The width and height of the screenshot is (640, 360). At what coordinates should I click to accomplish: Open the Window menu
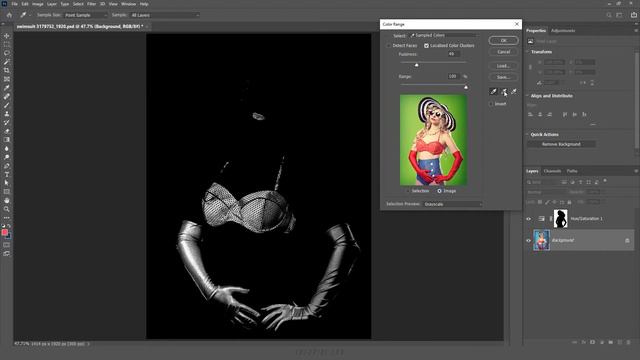[x=128, y=4]
